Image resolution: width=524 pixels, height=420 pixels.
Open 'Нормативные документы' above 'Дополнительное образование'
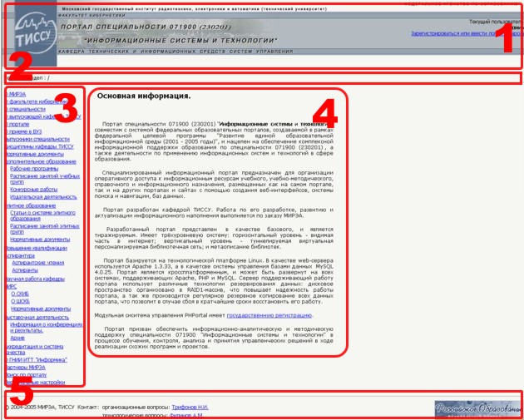[35, 154]
